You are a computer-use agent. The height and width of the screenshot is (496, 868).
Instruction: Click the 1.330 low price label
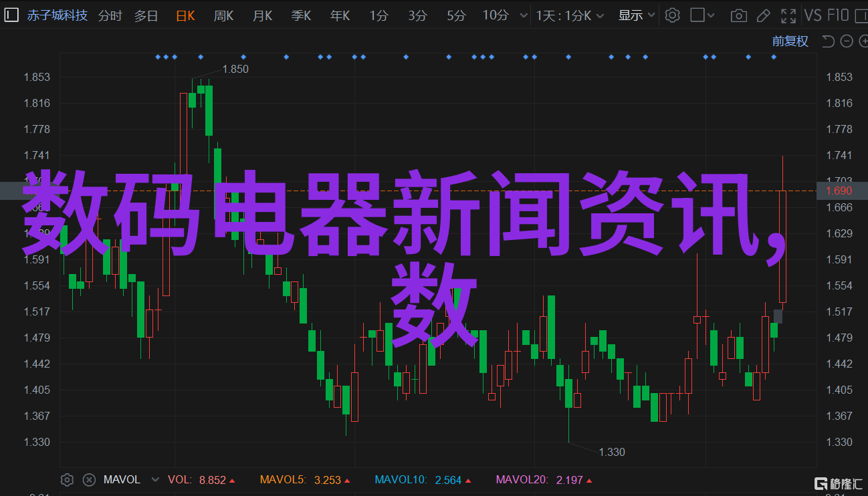[x=611, y=452]
